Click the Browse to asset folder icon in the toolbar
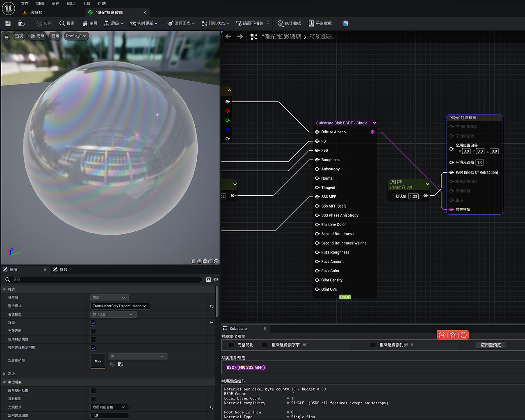525x420 pixels. click(21, 23)
